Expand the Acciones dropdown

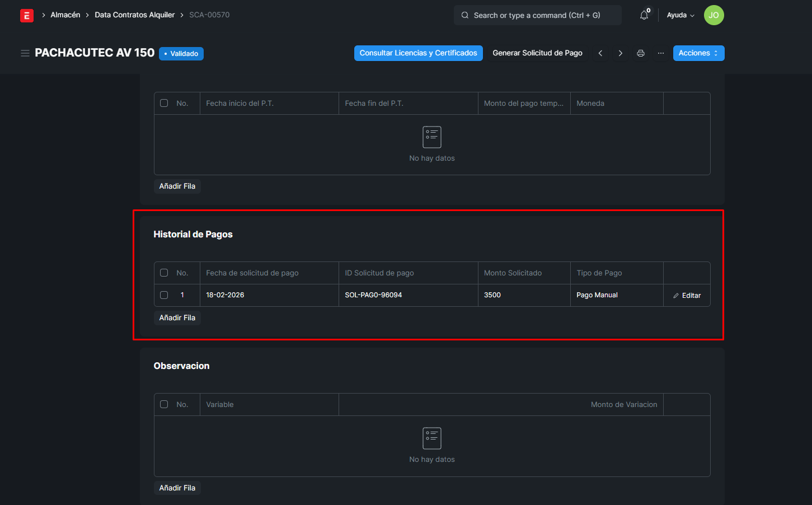(x=698, y=53)
